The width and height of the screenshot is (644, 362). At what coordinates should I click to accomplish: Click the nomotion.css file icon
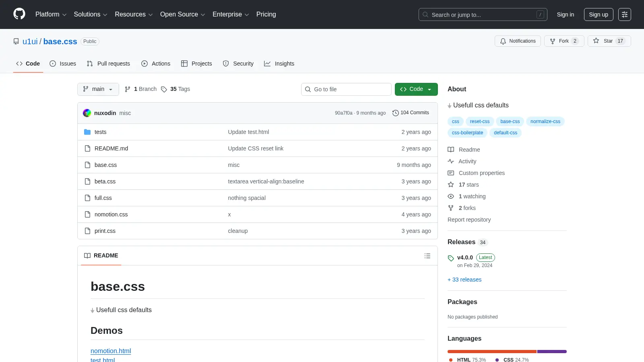pos(87,214)
